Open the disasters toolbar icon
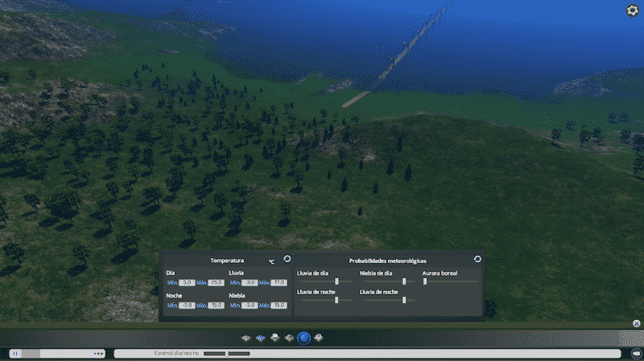This screenshot has height=361, width=644. tap(319, 338)
